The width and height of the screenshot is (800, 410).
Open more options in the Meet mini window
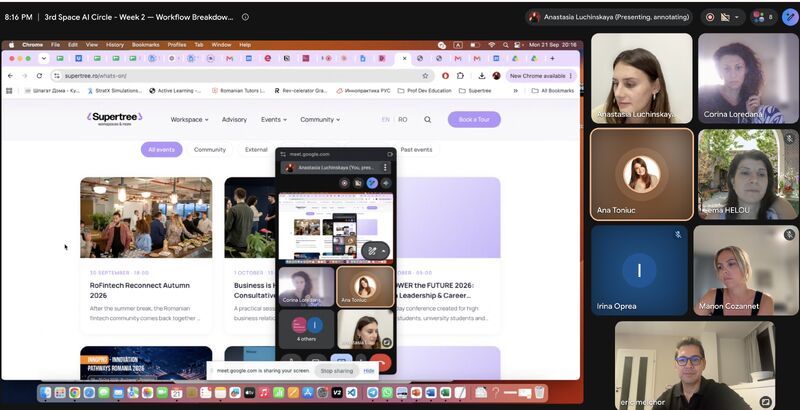click(385, 167)
